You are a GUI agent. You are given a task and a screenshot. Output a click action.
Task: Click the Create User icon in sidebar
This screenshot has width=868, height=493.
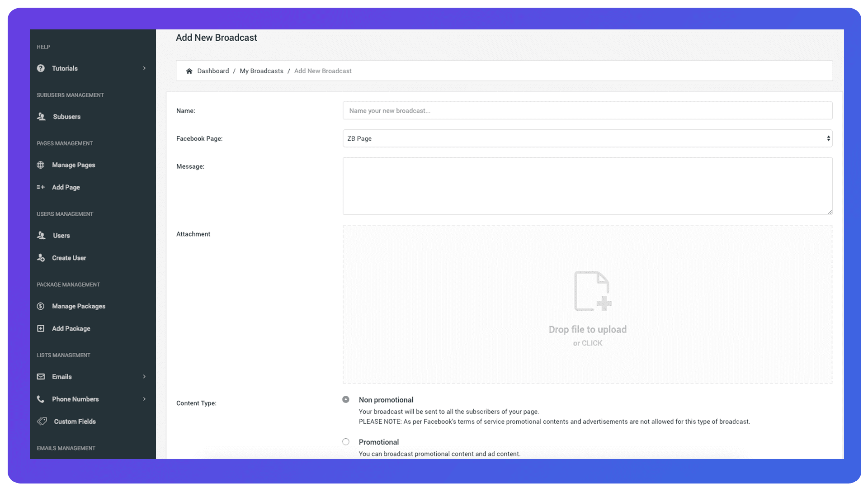[x=41, y=258]
